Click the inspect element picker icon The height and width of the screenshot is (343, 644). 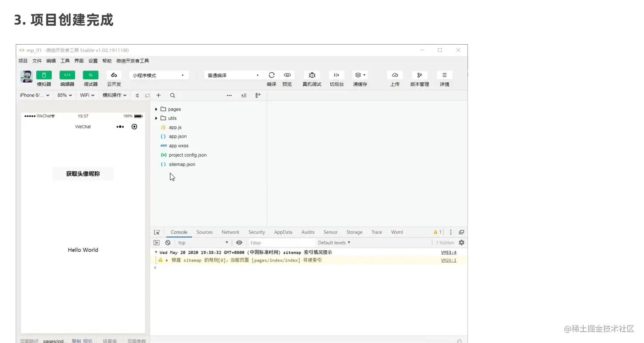click(x=157, y=232)
